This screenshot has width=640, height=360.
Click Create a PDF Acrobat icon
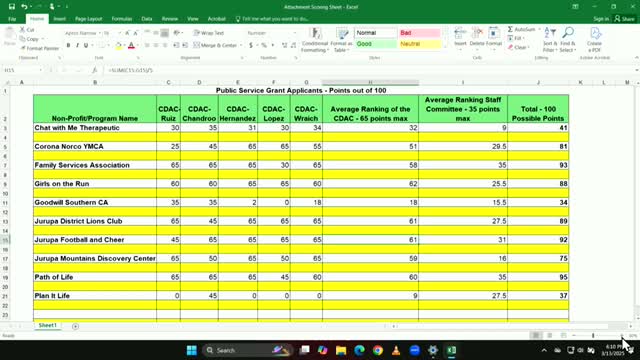594,40
